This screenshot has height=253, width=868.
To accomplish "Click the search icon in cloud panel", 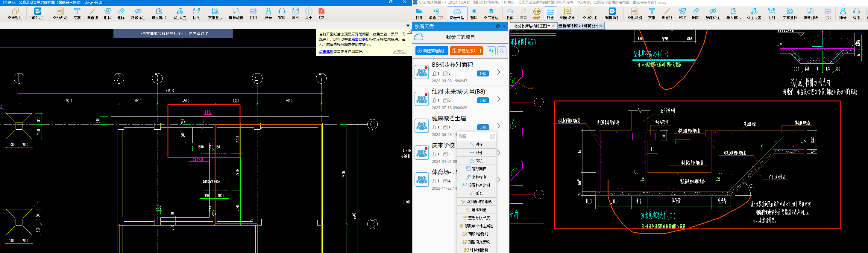I will pyautogui.click(x=502, y=51).
